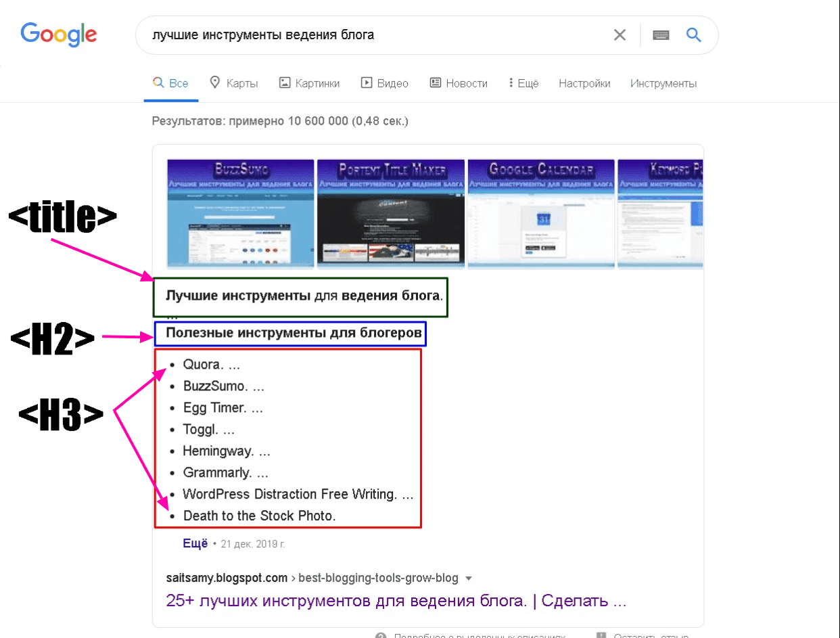Viewport: 840px width, 638px height.
Task: Select the map pin icon beside Карты
Action: point(214,83)
